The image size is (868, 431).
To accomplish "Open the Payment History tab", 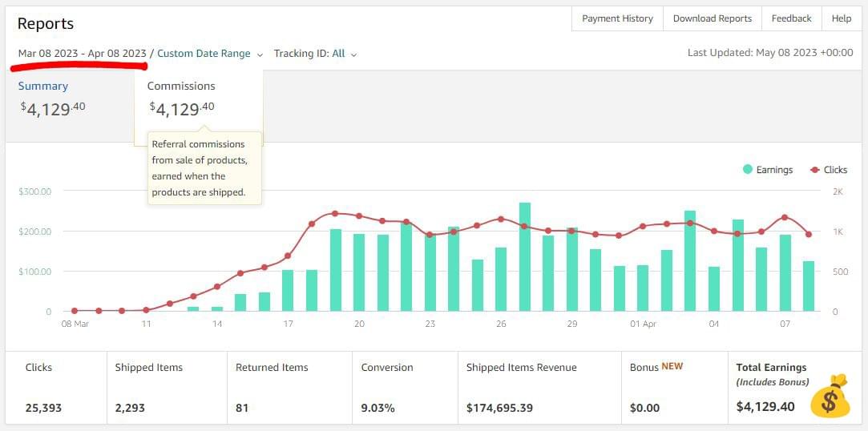I will (x=617, y=18).
